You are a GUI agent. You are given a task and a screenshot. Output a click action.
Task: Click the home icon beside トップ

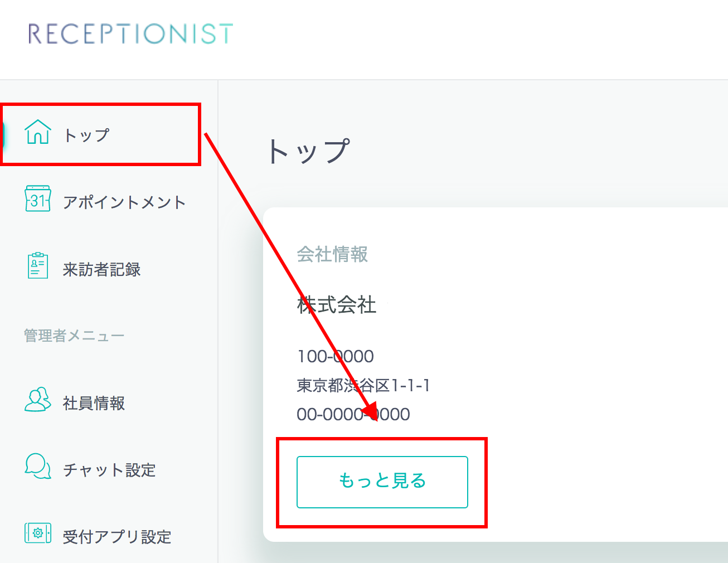pyautogui.click(x=38, y=133)
